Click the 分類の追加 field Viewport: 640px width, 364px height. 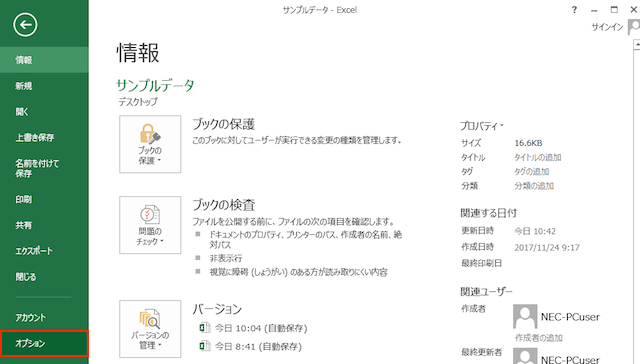coord(534,186)
